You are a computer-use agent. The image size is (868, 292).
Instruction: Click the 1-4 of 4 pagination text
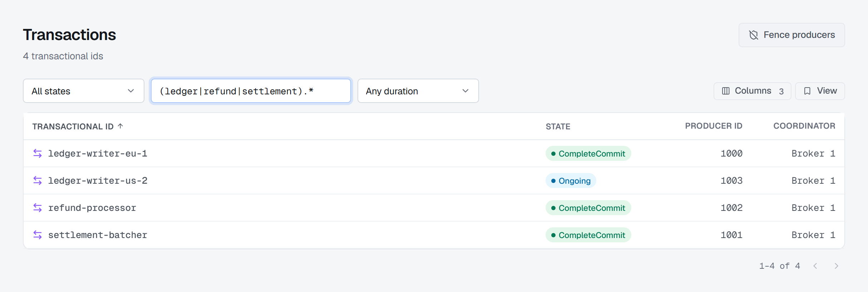click(780, 266)
